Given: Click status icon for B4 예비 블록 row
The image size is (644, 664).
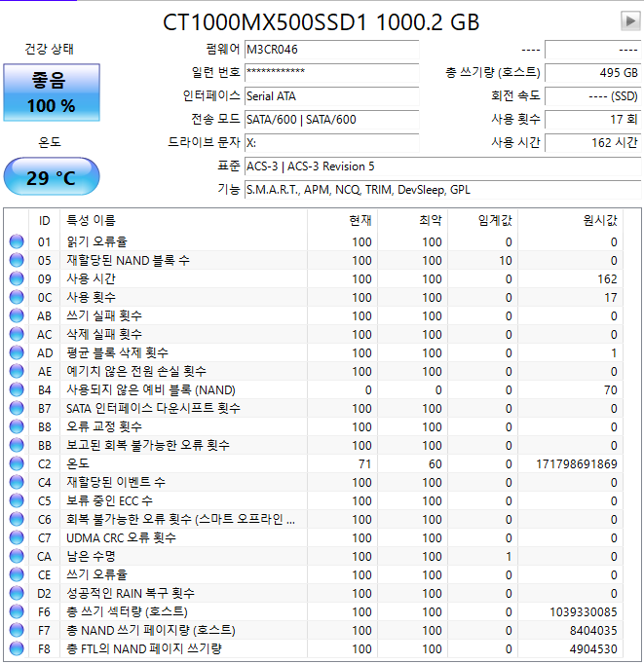Looking at the screenshot, I should 17,389.
